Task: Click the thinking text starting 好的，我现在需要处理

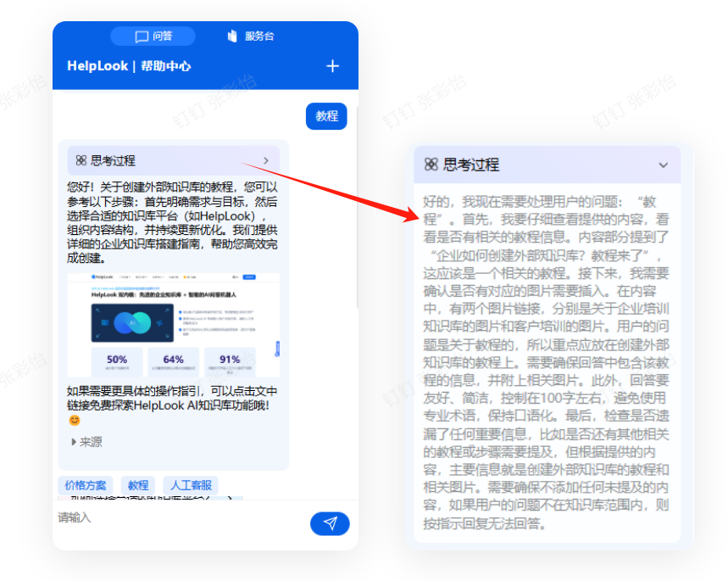Action: [546, 362]
